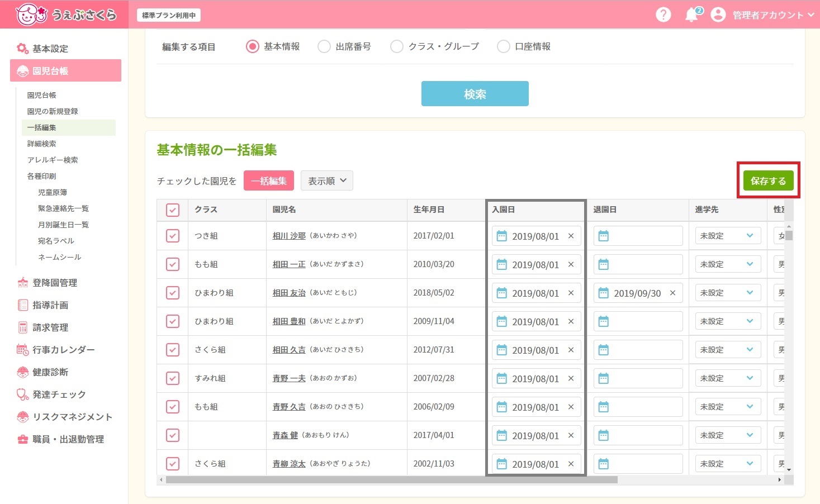The image size is (820, 504).
Task: Open 進学先 dropdown for 相川 沙耶
Action: click(x=728, y=236)
